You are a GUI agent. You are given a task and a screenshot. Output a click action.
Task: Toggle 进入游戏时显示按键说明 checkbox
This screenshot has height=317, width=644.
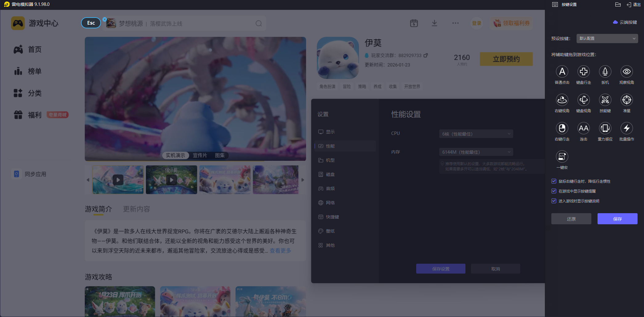tap(554, 201)
